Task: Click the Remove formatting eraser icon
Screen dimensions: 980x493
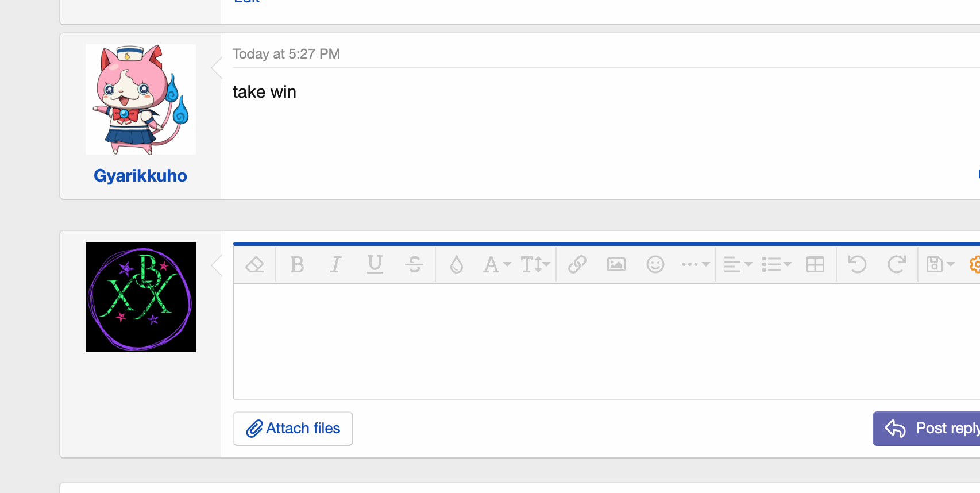Action: pos(254,265)
